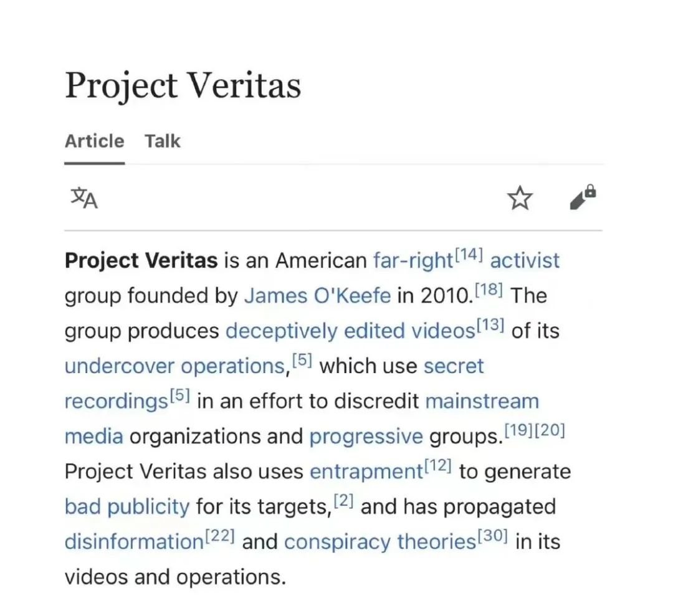Click the Project Veritas page heading
Screen dimensions: 673x616
tap(183, 85)
